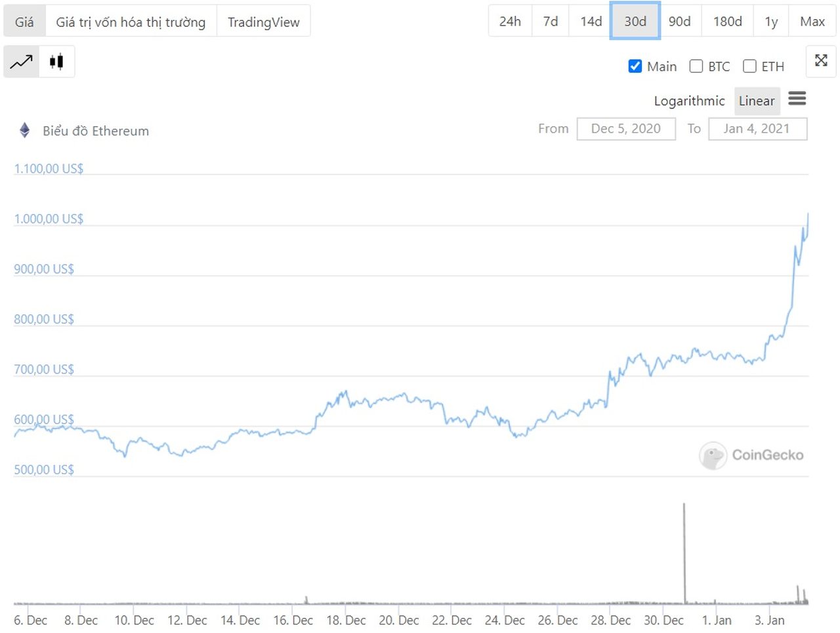Switch to the TradingView tab

click(263, 22)
